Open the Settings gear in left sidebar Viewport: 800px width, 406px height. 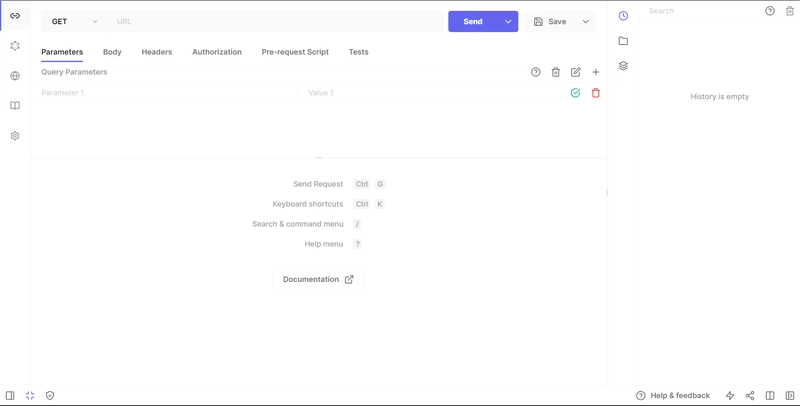(15, 136)
